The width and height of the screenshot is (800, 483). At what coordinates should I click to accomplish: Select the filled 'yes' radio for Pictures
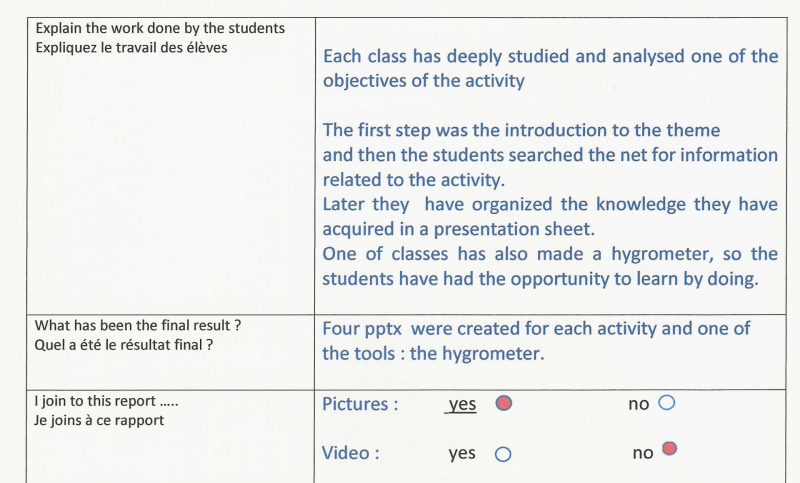505,403
